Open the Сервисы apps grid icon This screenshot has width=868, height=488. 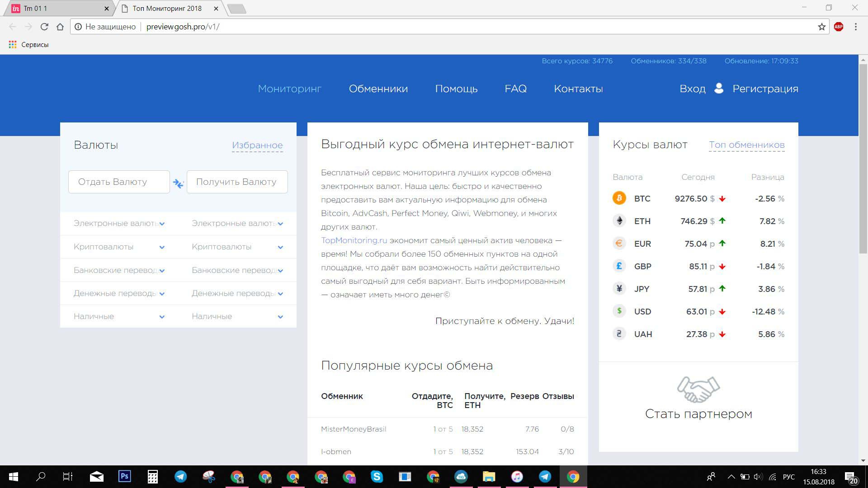point(13,44)
